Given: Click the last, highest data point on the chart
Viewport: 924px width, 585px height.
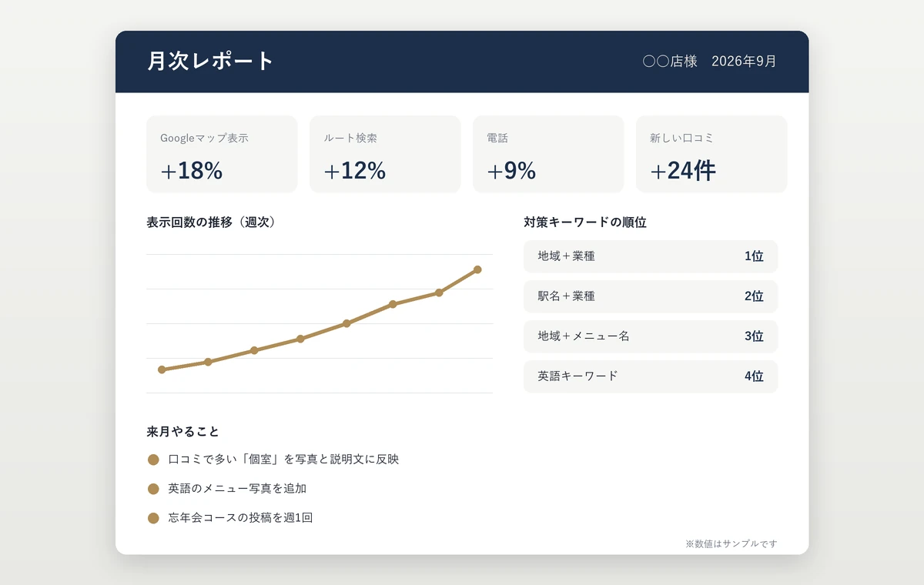Looking at the screenshot, I should coord(477,269).
